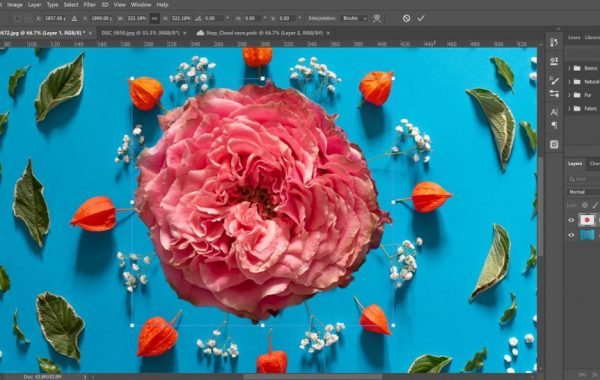Select the Layers panel tab
This screenshot has width=600, height=380.
coord(575,163)
